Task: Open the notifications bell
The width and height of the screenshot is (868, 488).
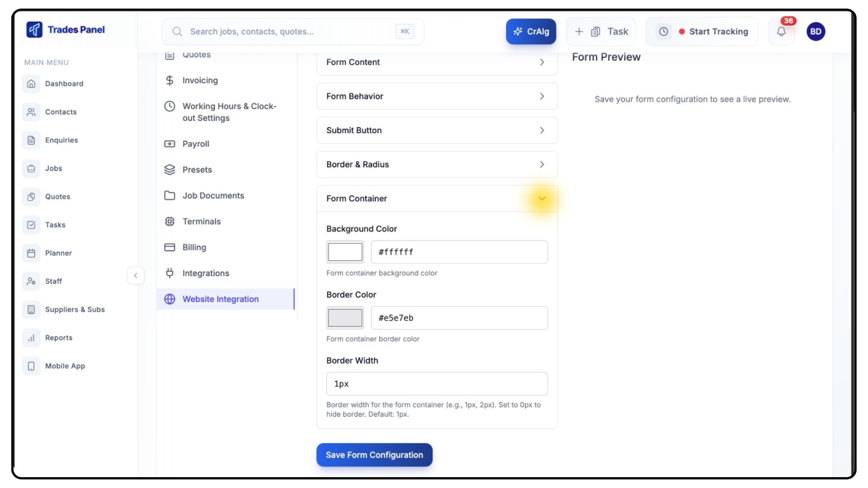Action: tap(781, 32)
